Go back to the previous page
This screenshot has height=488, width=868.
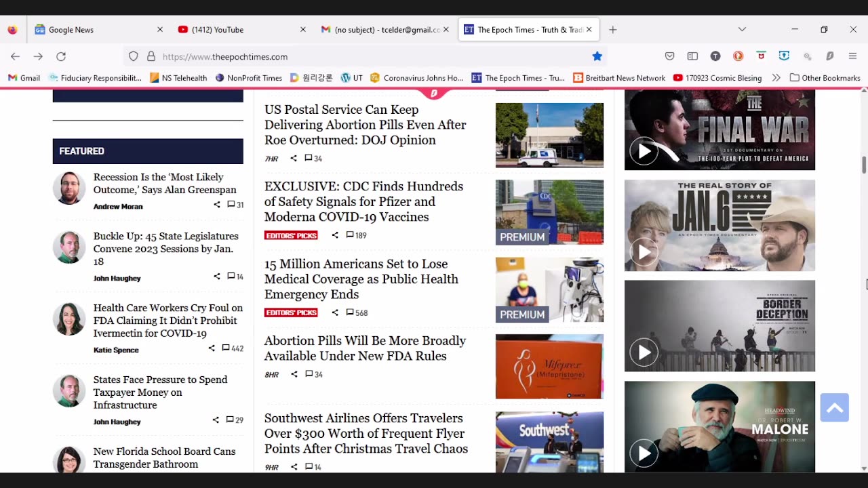(x=15, y=56)
